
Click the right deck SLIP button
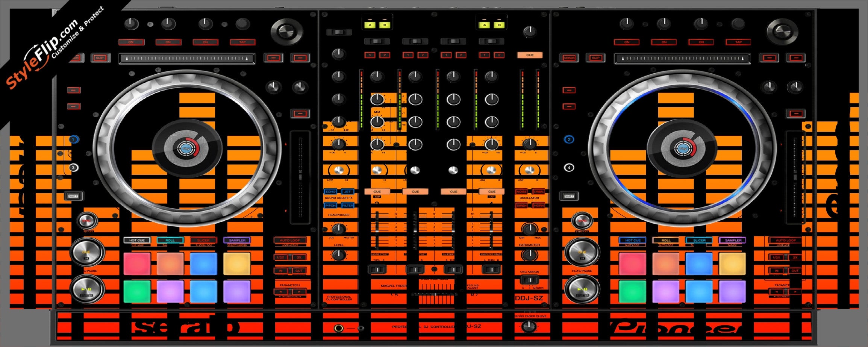[596, 58]
